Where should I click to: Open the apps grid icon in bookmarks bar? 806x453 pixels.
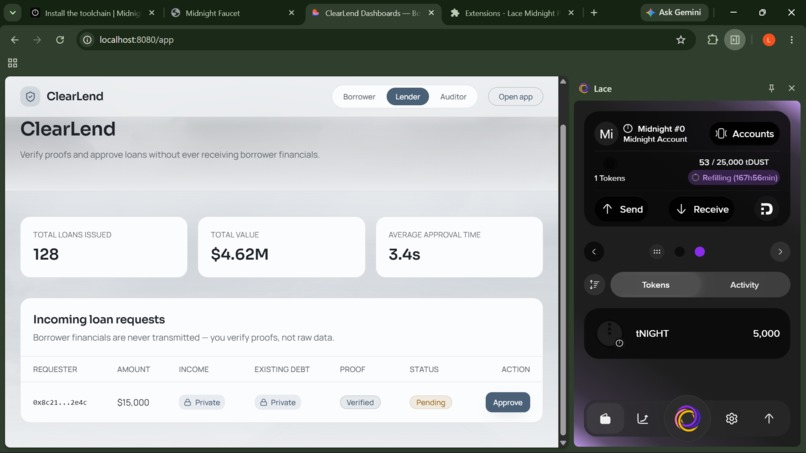coord(12,63)
